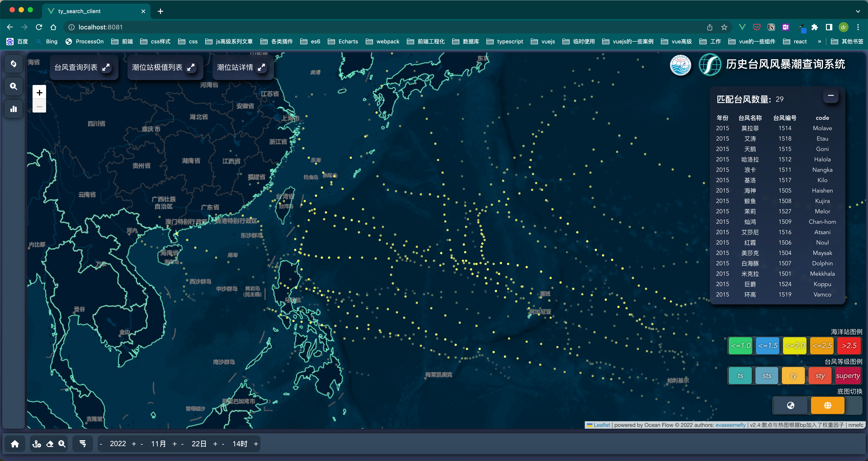
Task: Click the location search icon in bottom toolbar
Action: tap(62, 444)
